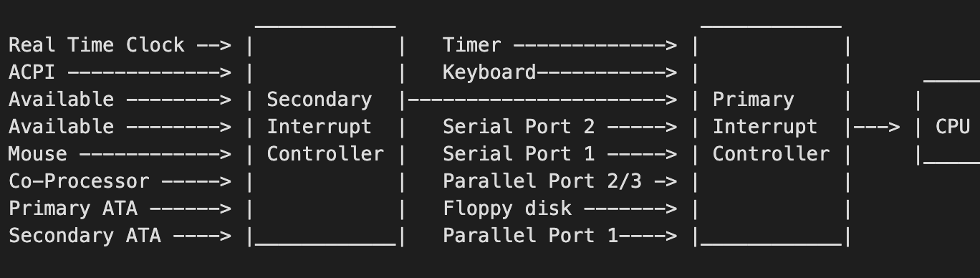The height and width of the screenshot is (278, 980).
Task: Click the Parallel Port 1 label
Action: (530, 236)
